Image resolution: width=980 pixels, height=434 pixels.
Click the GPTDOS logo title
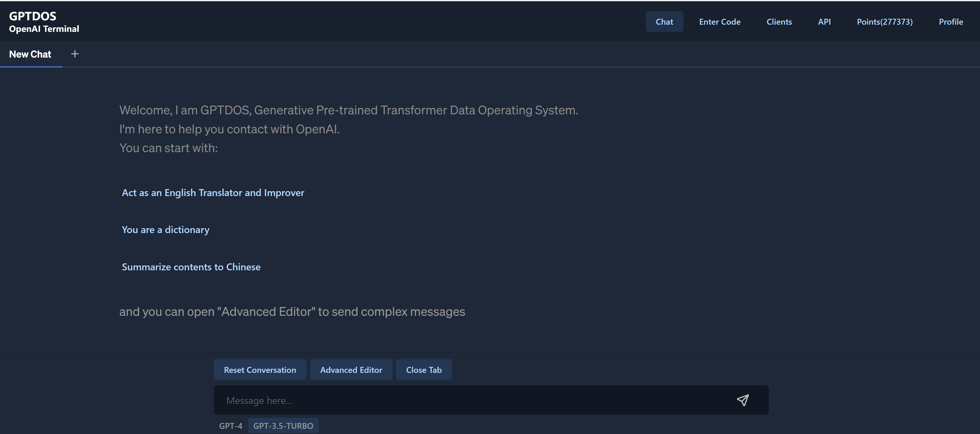coord(32,16)
